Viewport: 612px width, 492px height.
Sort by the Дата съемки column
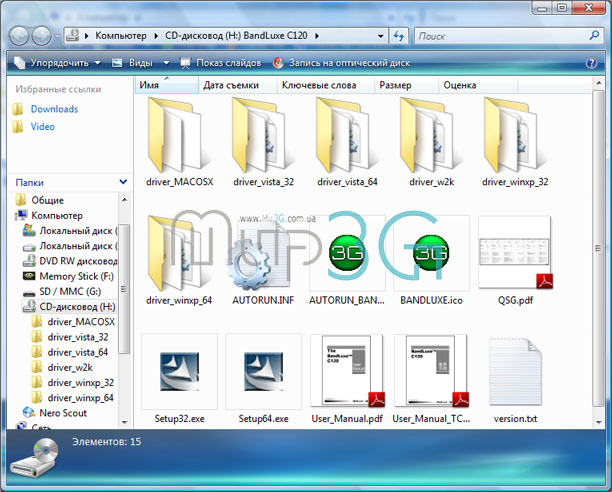coord(238,85)
